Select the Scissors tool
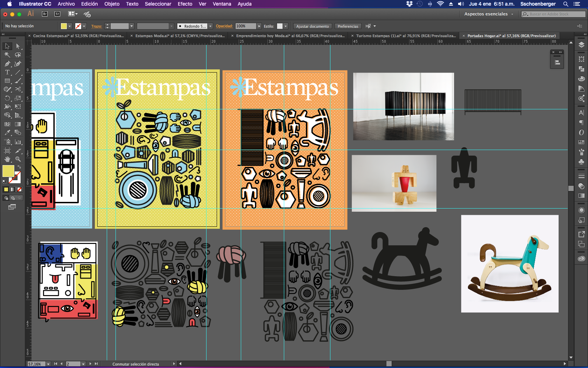The height and width of the screenshot is (368, 588). coord(18,89)
